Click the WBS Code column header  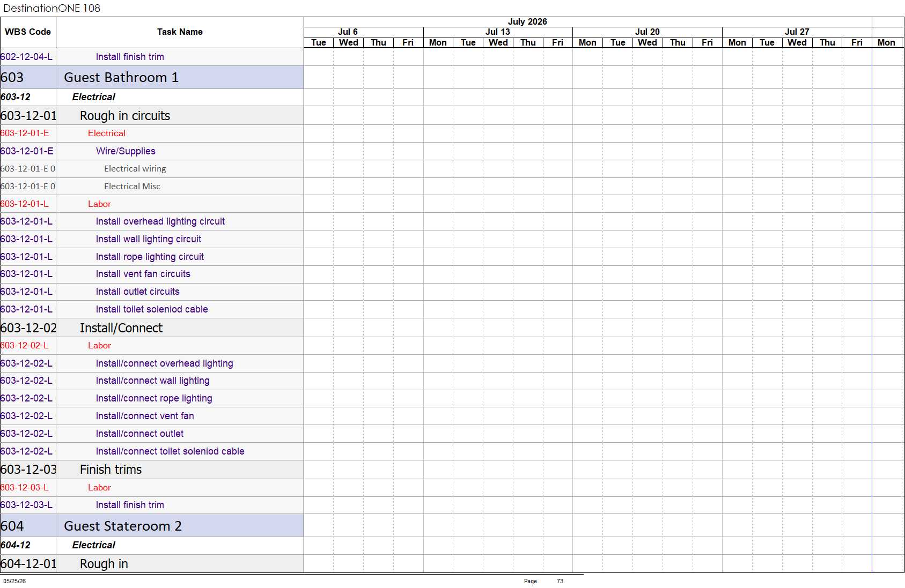click(28, 32)
